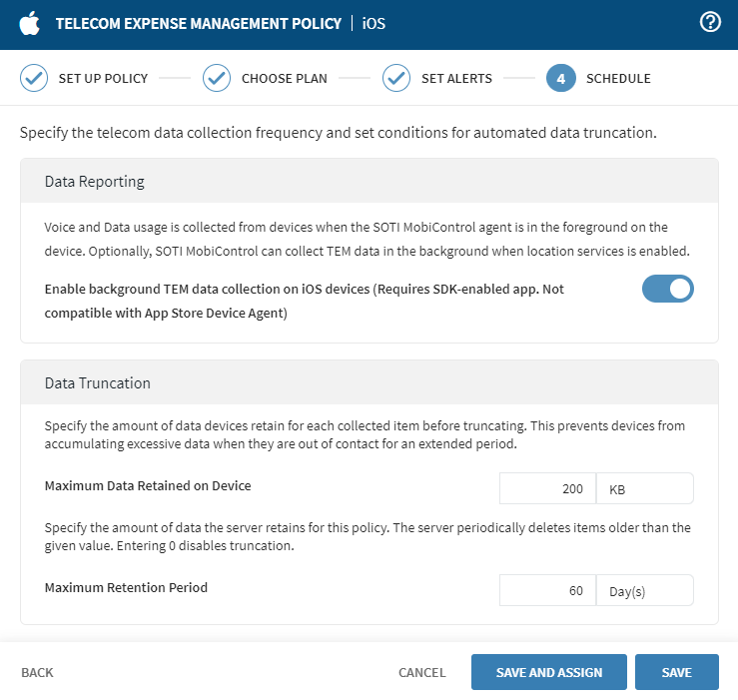Viewport: 738px width, 700px height.
Task: Click the checkmark circle for Set Up Policy
Action: click(34, 78)
